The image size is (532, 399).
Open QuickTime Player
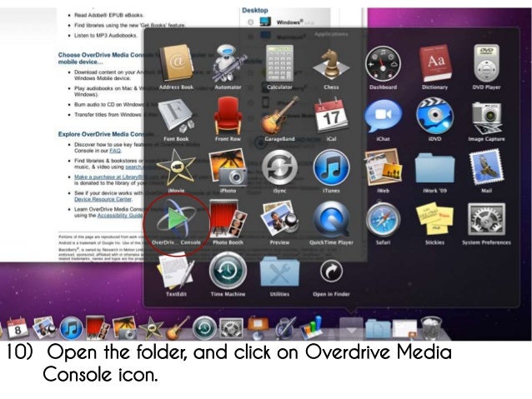coord(331,220)
